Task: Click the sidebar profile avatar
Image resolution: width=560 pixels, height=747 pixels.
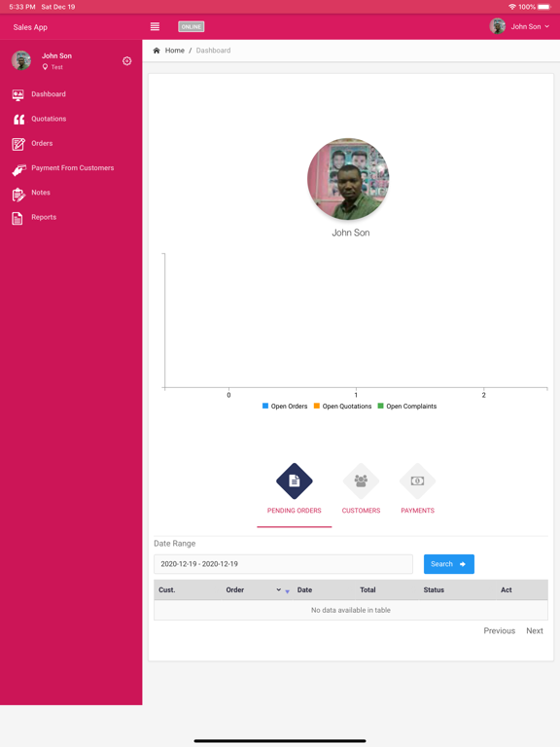Action: (x=21, y=60)
